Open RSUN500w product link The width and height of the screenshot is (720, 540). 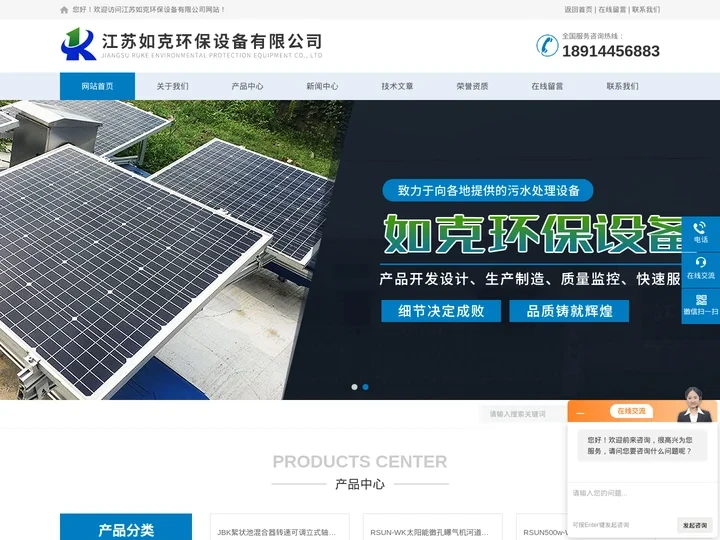(x=545, y=533)
